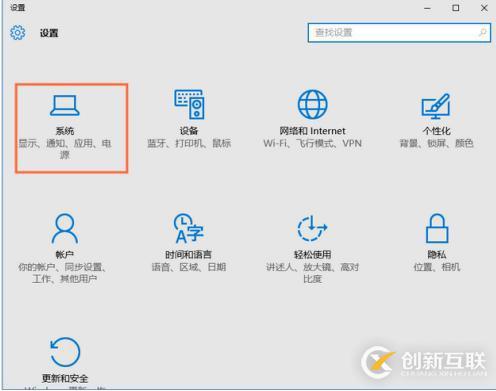Select the 系统 category label
The image size is (496, 391).
65,131
